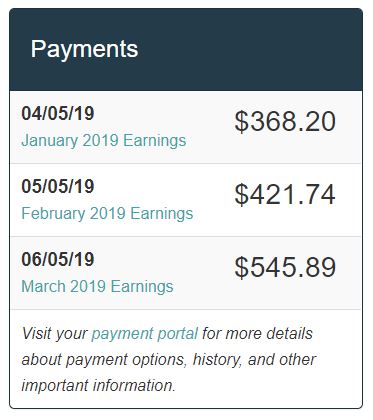Click the word Visit in the footer note
The image size is (373, 420).
pos(36,333)
